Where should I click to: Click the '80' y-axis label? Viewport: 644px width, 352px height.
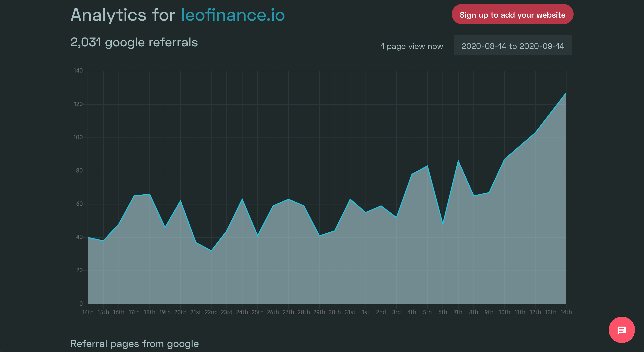[79, 170]
